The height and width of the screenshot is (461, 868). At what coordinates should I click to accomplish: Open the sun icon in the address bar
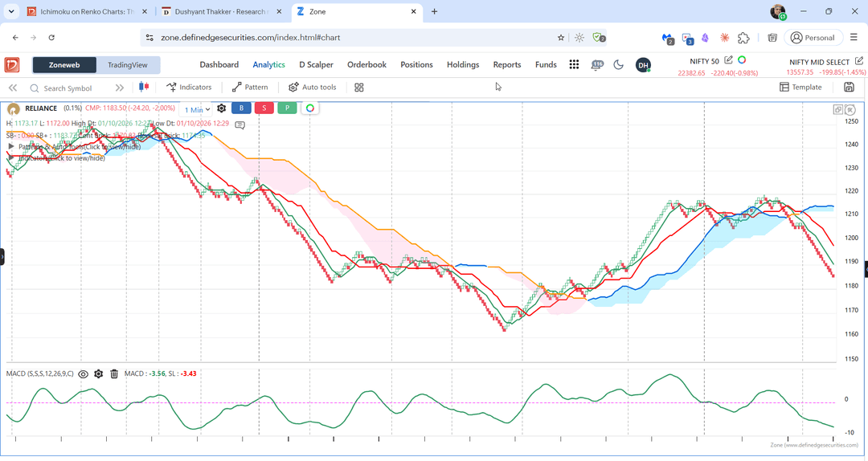[579, 38]
